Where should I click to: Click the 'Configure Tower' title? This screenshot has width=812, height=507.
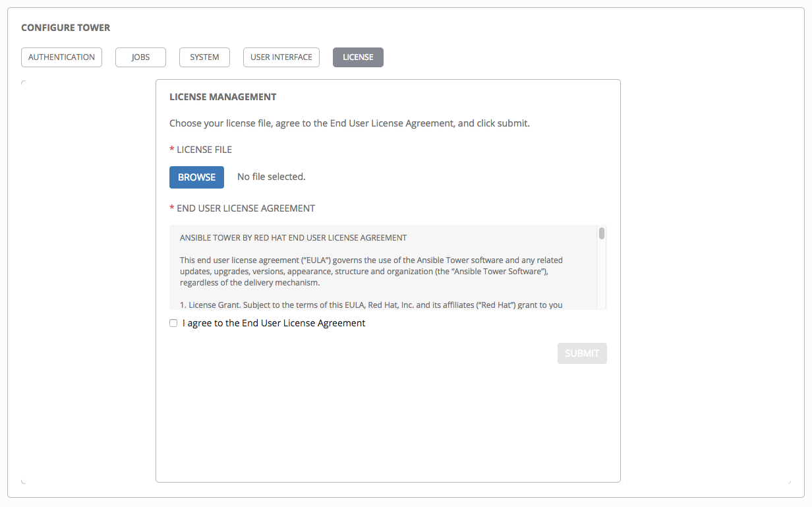[66, 28]
